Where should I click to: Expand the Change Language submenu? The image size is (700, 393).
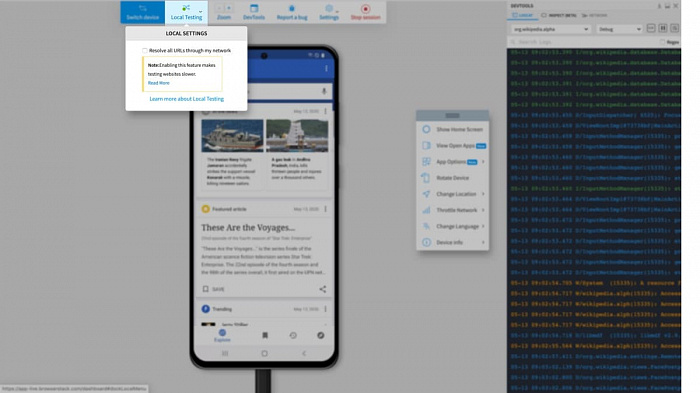pyautogui.click(x=453, y=226)
